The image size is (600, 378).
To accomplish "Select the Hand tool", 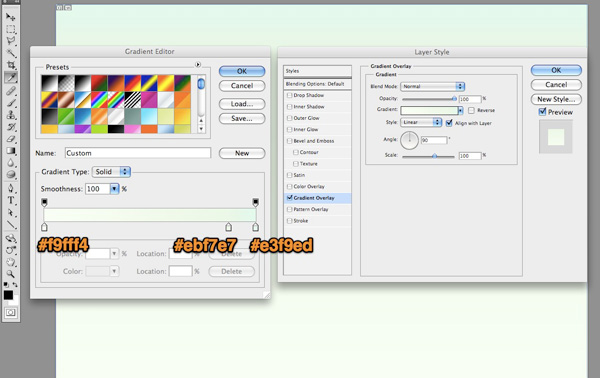I will tap(11, 262).
